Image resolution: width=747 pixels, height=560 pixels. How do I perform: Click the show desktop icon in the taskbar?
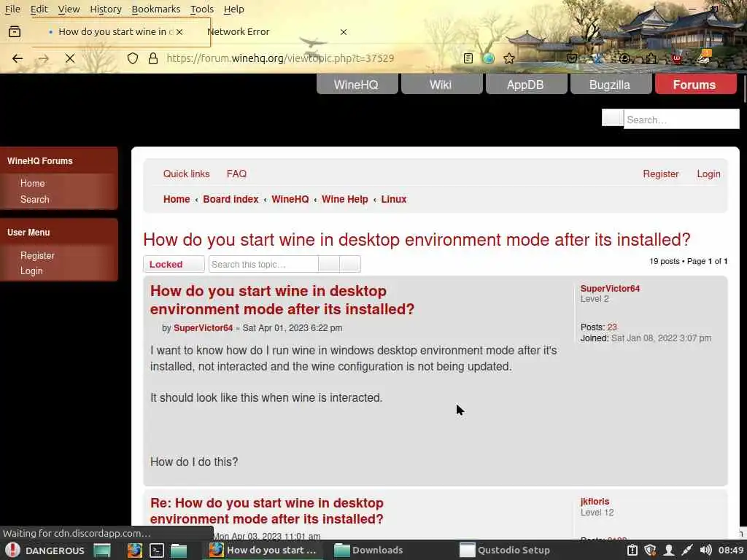[102, 550]
